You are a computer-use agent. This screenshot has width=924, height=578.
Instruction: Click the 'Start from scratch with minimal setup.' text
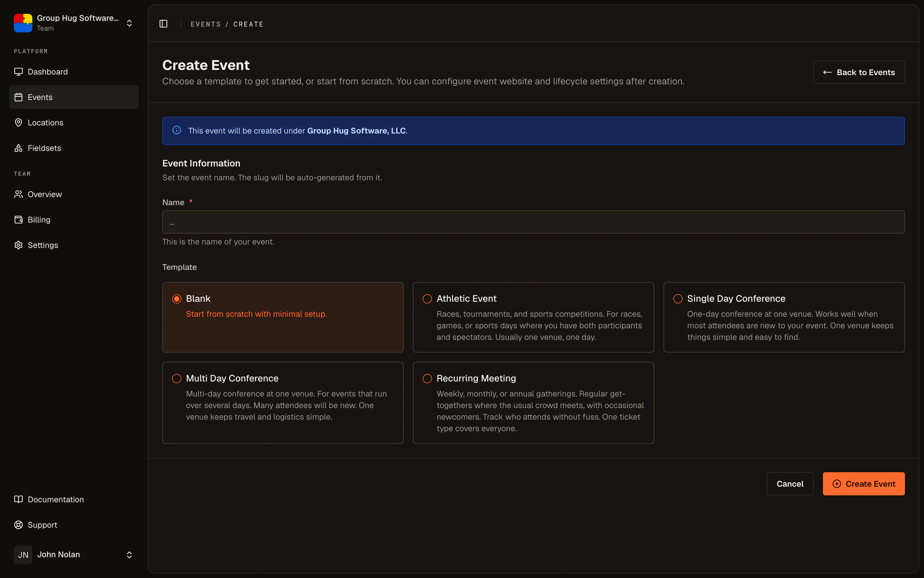pos(256,314)
